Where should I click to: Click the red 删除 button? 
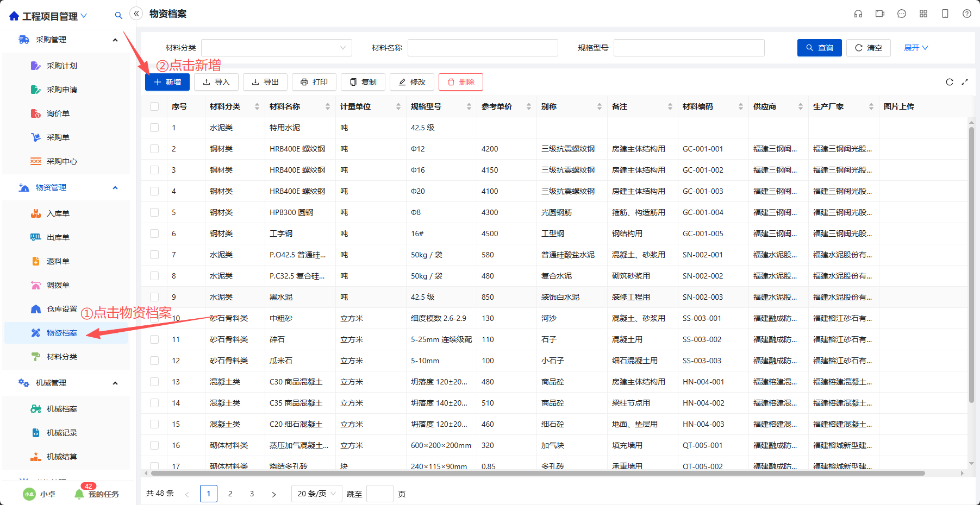coord(461,82)
